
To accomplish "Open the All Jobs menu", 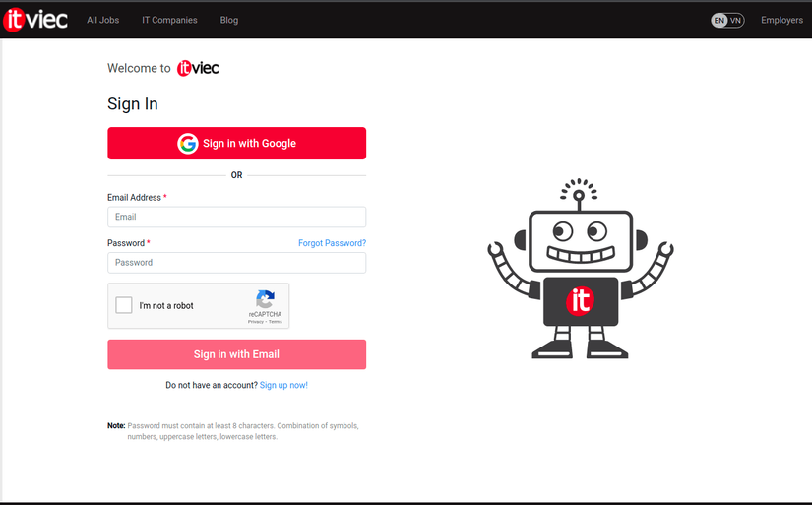I will [x=103, y=20].
